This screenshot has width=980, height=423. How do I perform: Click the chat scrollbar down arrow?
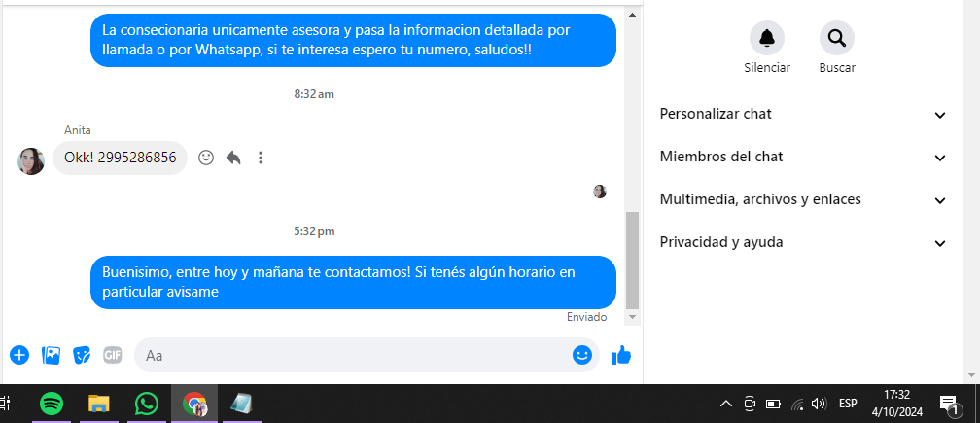click(x=633, y=317)
